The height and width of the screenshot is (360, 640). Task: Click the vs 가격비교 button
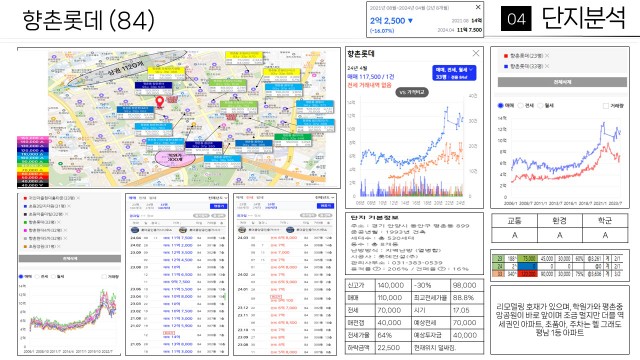(x=412, y=92)
